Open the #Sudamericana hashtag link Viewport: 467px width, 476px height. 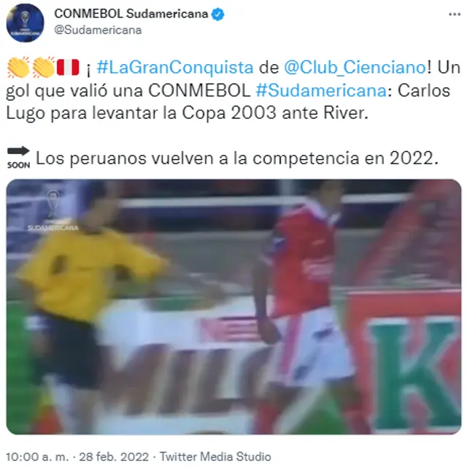click(x=321, y=91)
